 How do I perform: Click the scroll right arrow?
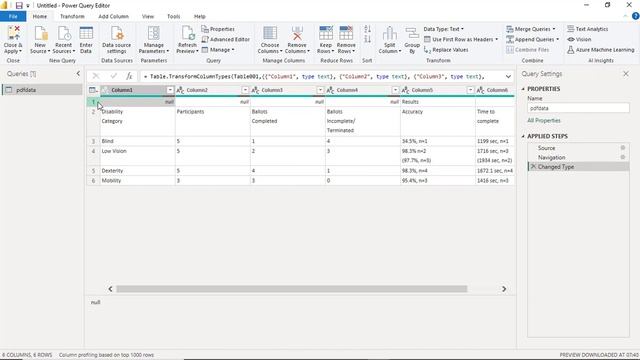coord(504,289)
